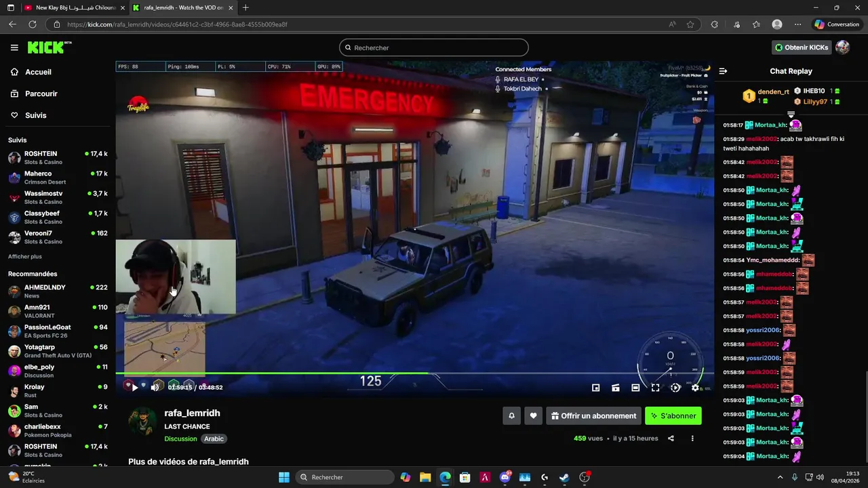Screen dimensions: 868x488
Task: Mute the video player volume
Action: coord(155,388)
